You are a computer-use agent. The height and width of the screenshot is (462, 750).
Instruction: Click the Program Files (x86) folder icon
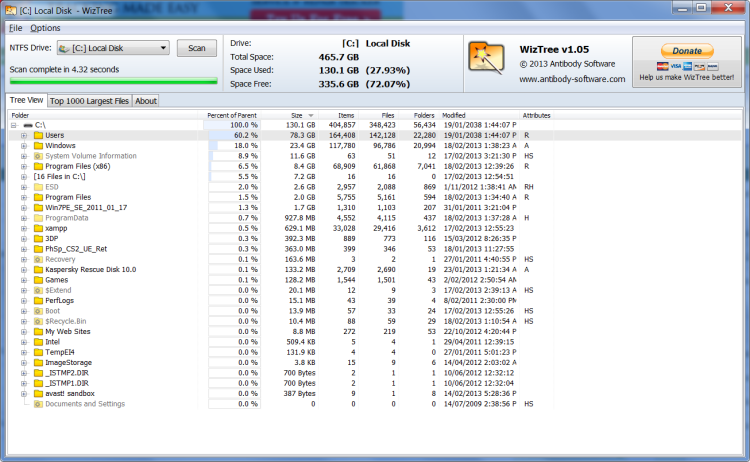point(39,166)
